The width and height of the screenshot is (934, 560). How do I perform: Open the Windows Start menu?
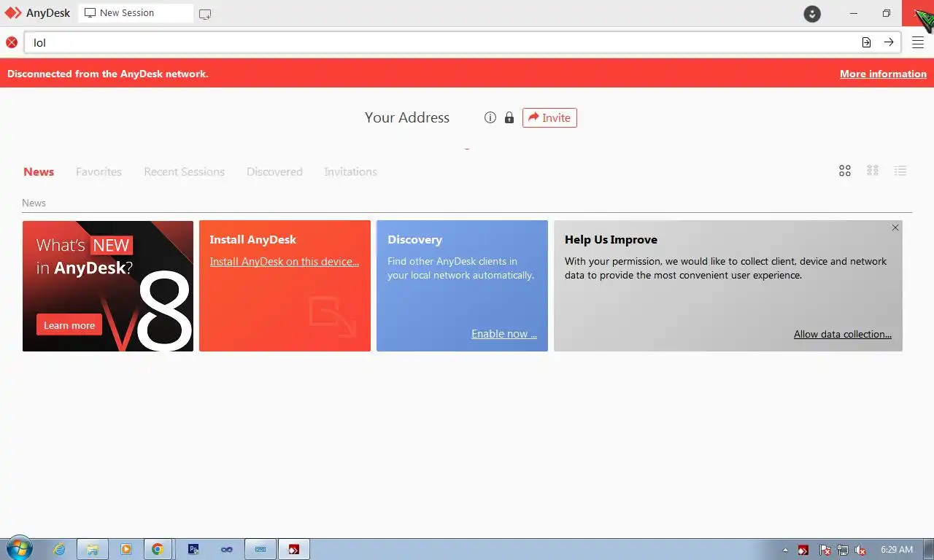click(19, 548)
